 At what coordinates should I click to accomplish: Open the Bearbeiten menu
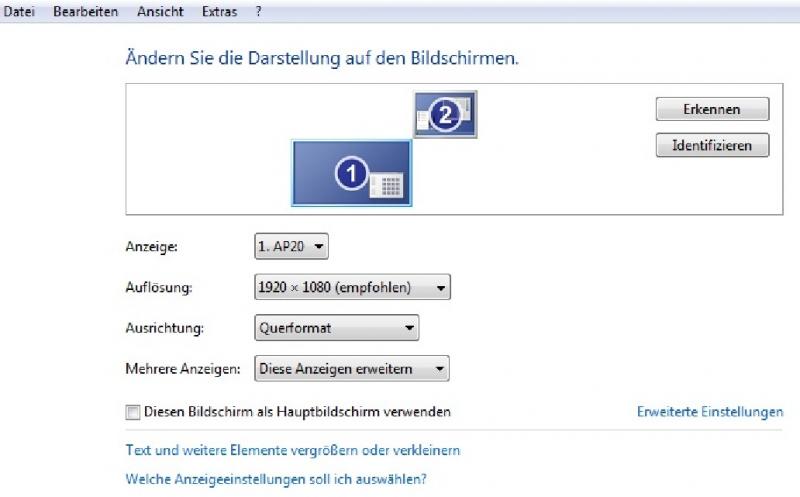[85, 12]
